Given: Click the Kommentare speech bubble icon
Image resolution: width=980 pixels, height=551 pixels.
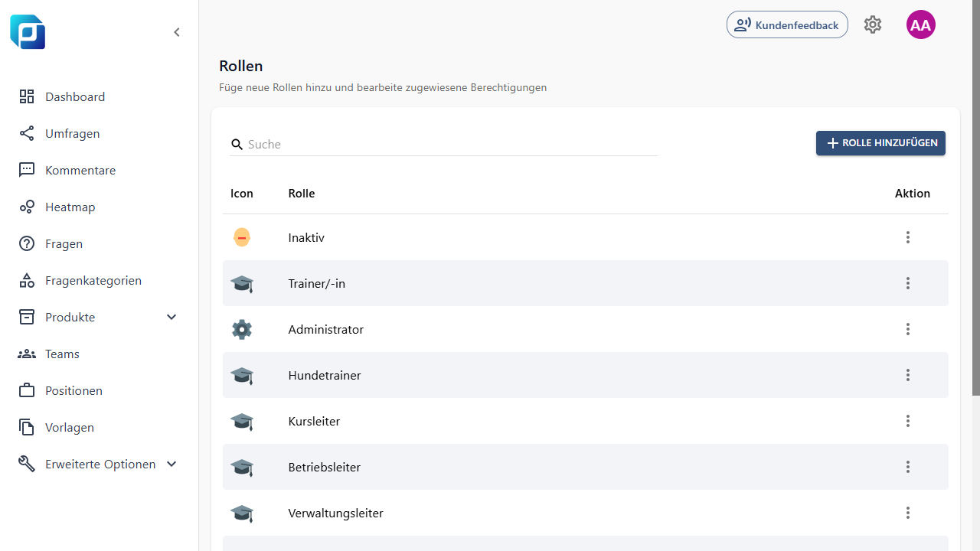Looking at the screenshot, I should point(27,170).
